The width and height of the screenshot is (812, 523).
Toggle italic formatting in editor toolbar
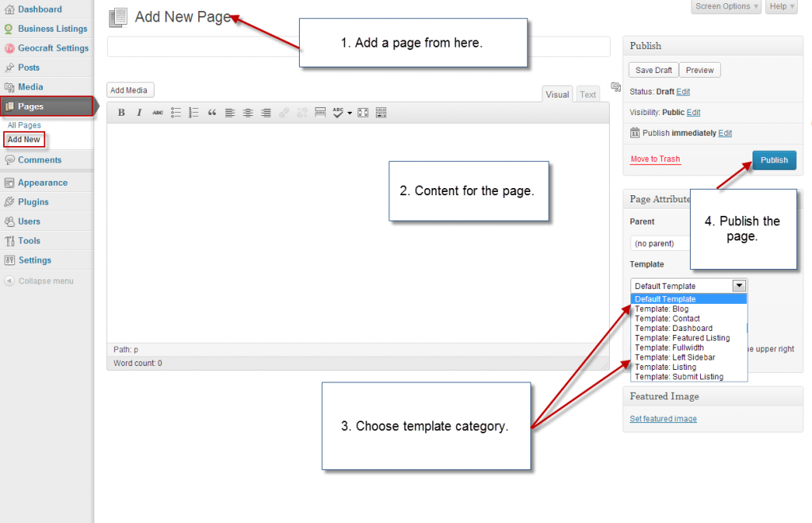pyautogui.click(x=140, y=113)
